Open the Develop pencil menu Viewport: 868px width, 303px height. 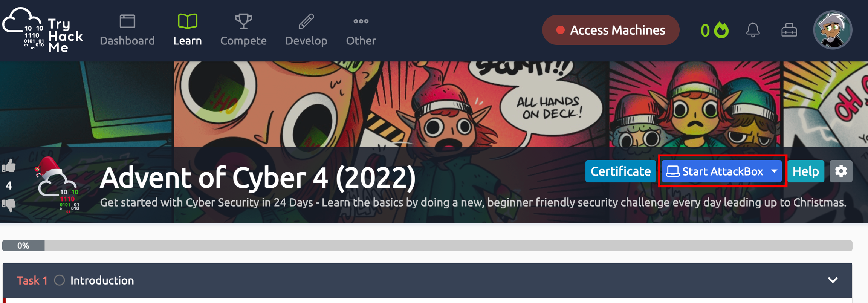coord(306,30)
